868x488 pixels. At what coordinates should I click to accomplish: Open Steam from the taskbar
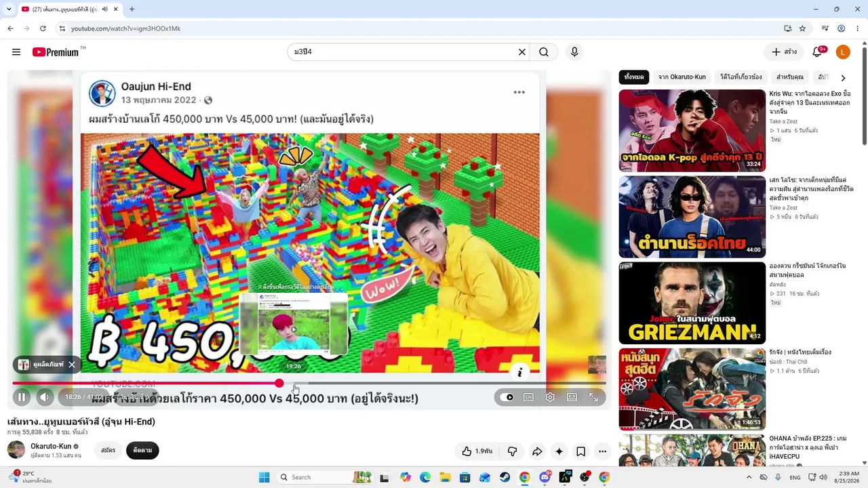pyautogui.click(x=505, y=477)
